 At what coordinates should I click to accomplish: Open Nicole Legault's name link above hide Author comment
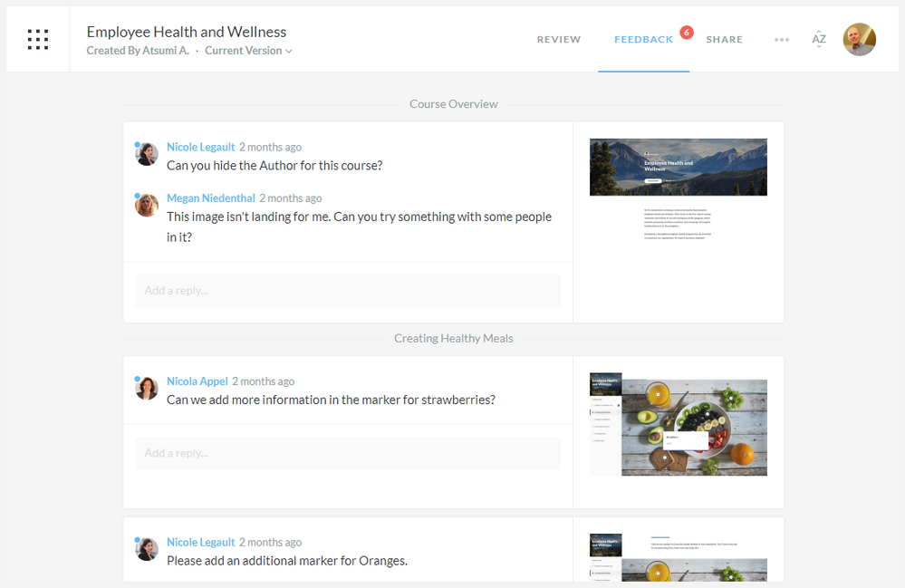(201, 147)
